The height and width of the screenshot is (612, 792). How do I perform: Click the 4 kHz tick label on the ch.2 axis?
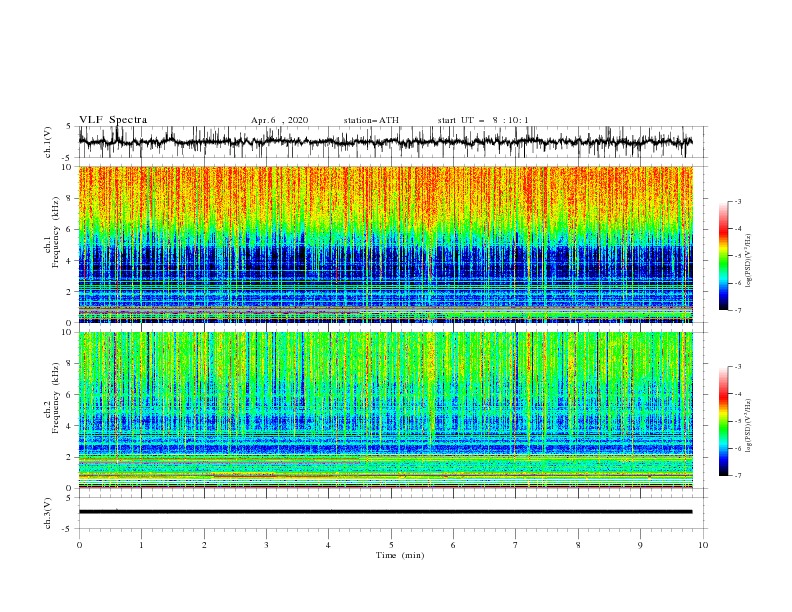coord(70,426)
